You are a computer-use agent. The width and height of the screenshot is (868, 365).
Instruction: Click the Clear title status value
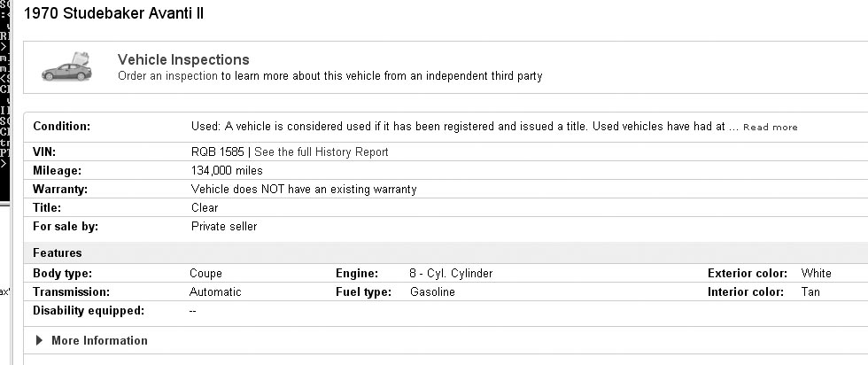tap(205, 207)
